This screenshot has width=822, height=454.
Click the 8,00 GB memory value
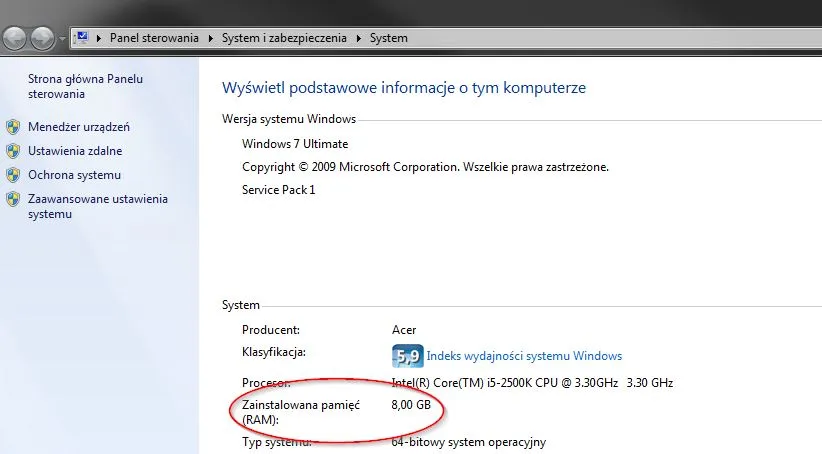click(411, 405)
